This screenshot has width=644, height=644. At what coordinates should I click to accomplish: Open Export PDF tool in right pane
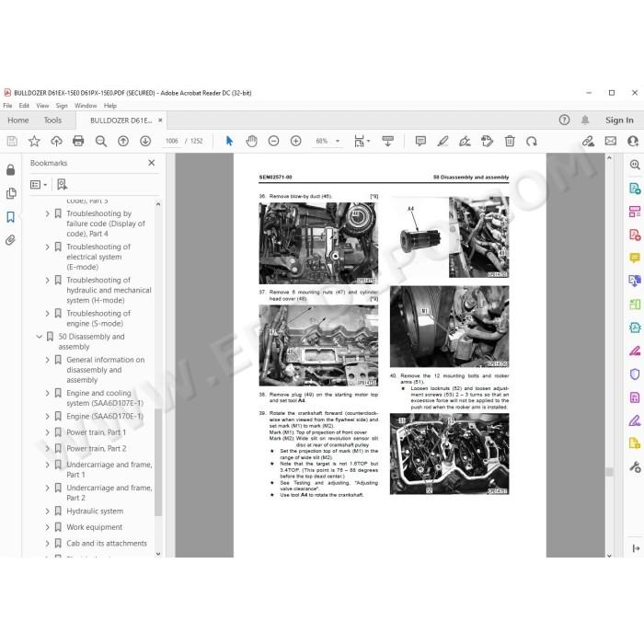[x=635, y=189]
